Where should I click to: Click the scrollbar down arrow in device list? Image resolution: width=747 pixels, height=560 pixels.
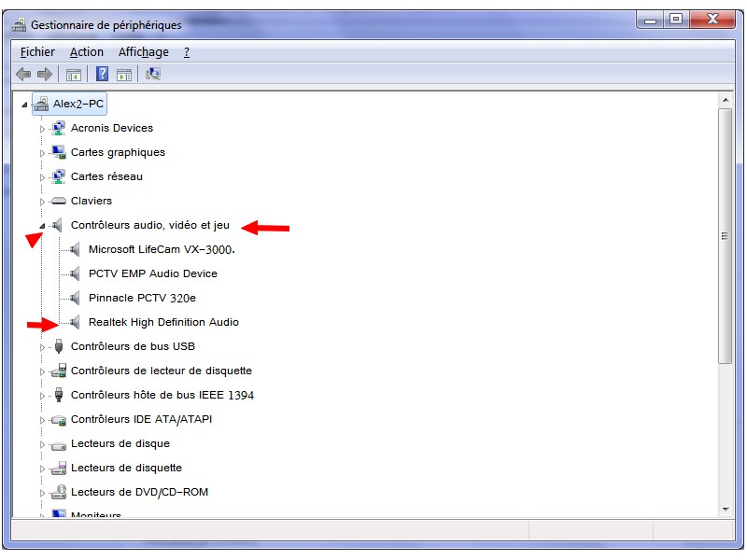pyautogui.click(x=726, y=509)
